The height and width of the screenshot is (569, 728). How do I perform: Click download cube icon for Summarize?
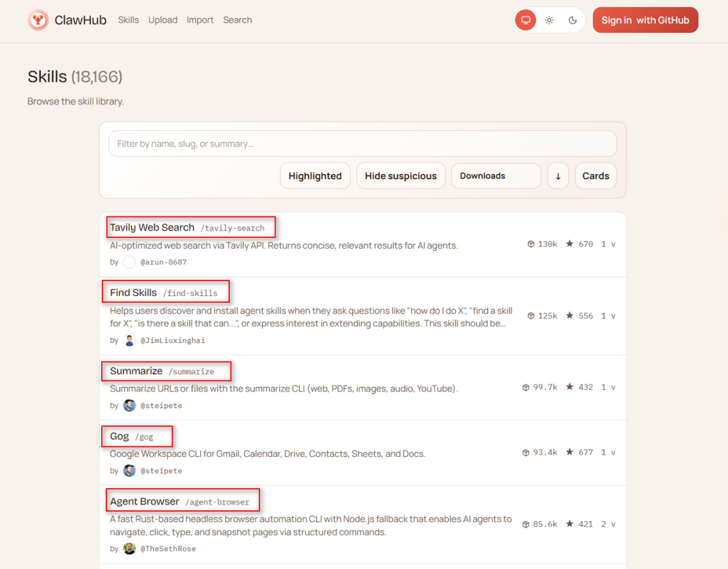tap(526, 388)
